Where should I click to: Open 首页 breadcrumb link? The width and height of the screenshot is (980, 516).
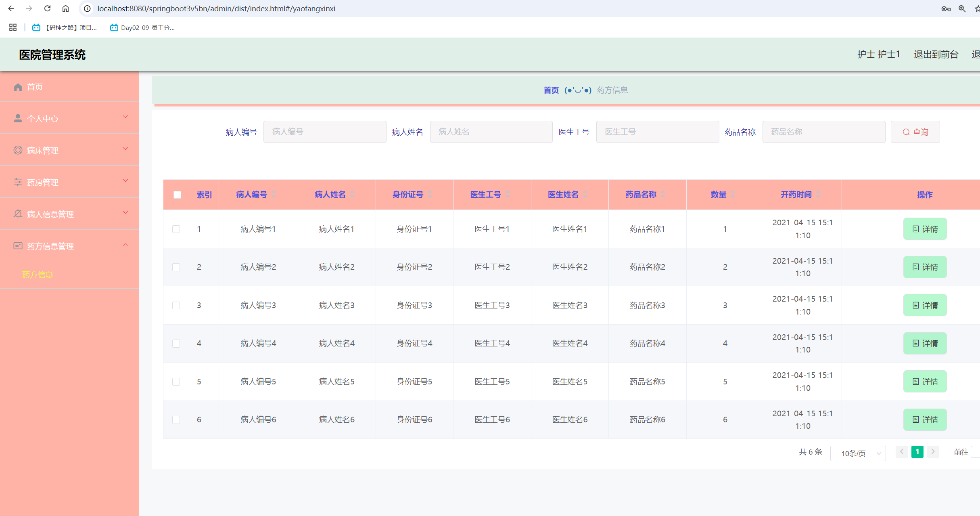550,90
